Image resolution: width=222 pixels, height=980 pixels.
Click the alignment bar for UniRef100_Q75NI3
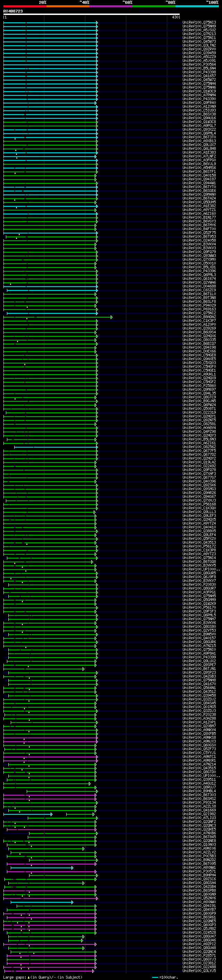point(51,23)
